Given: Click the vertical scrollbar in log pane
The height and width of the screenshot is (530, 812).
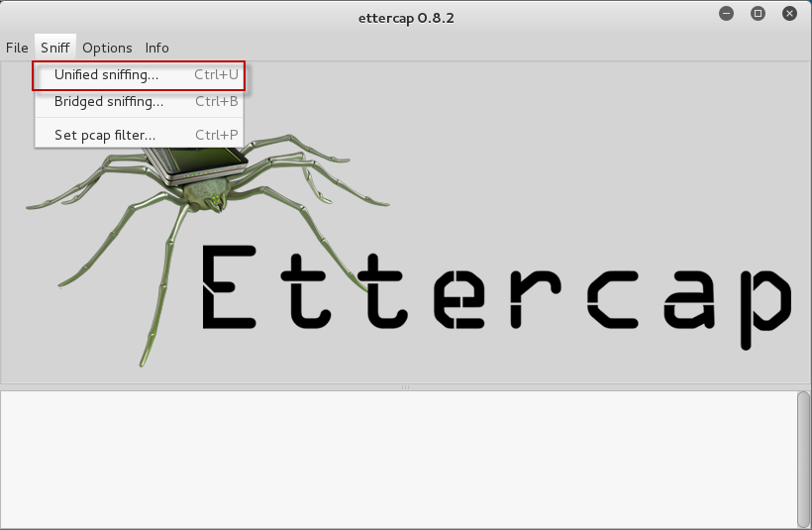Looking at the screenshot, I should click(x=803, y=460).
